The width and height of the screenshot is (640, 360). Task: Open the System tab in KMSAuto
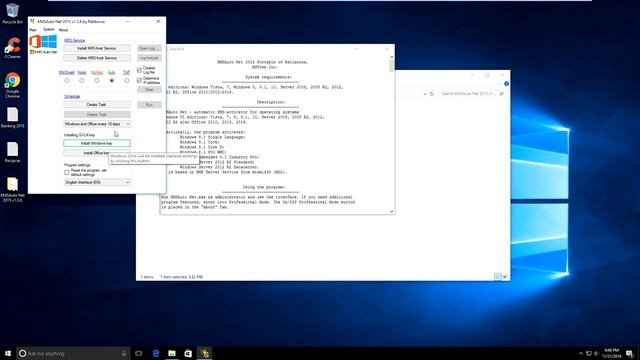[x=49, y=30]
